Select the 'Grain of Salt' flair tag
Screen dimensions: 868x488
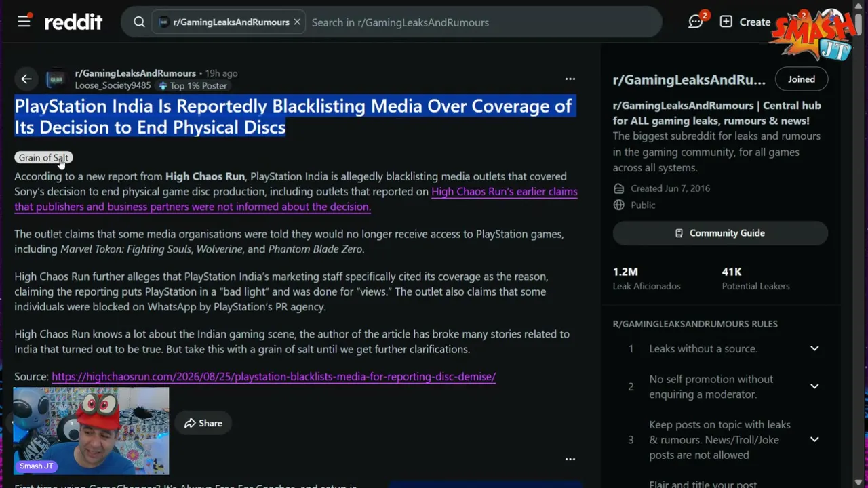(x=43, y=157)
